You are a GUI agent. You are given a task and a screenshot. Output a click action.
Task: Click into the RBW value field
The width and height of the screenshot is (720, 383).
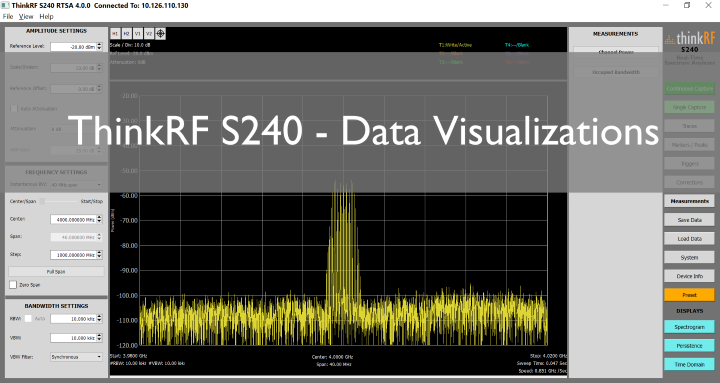[x=73, y=319]
